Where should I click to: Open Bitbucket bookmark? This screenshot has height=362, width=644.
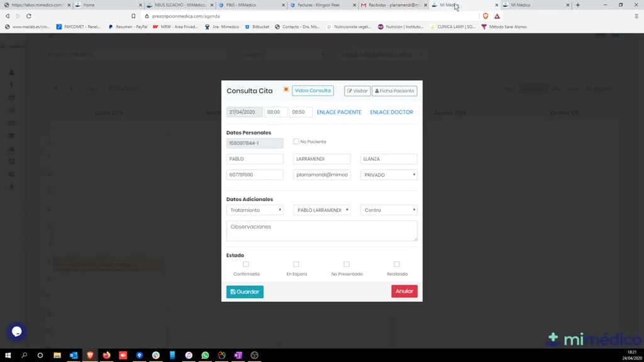[x=257, y=26]
